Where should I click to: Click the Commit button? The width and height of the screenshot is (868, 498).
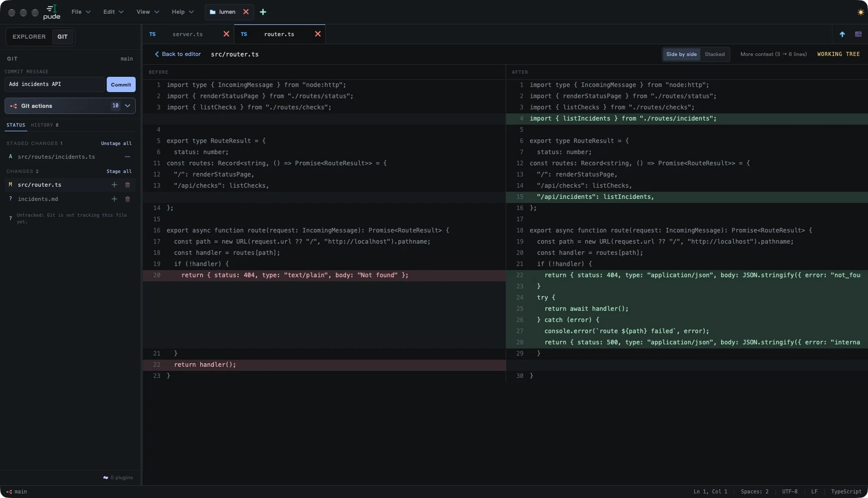(121, 84)
